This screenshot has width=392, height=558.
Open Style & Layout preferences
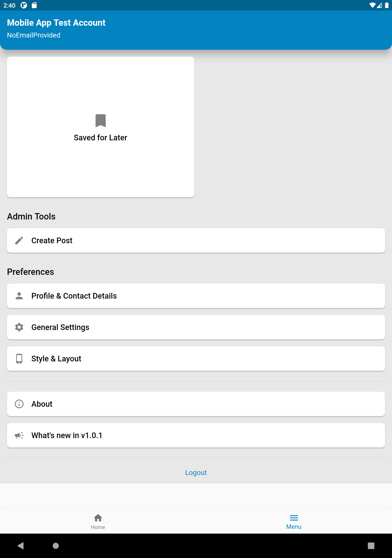(x=196, y=359)
